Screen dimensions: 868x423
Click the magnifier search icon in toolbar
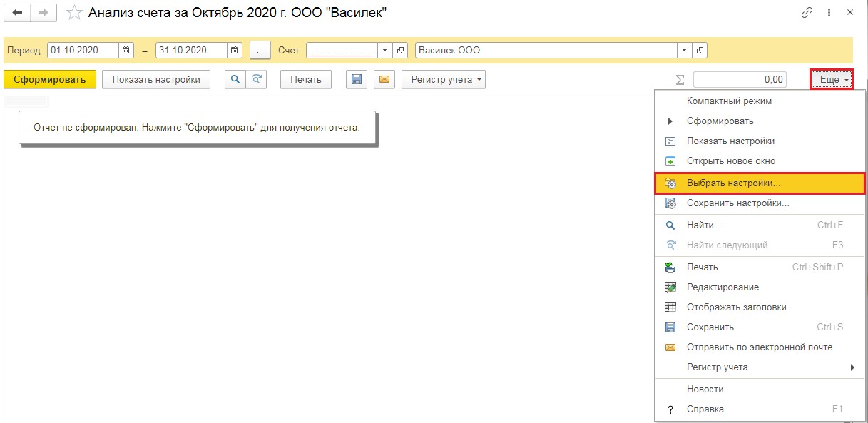[235, 80]
